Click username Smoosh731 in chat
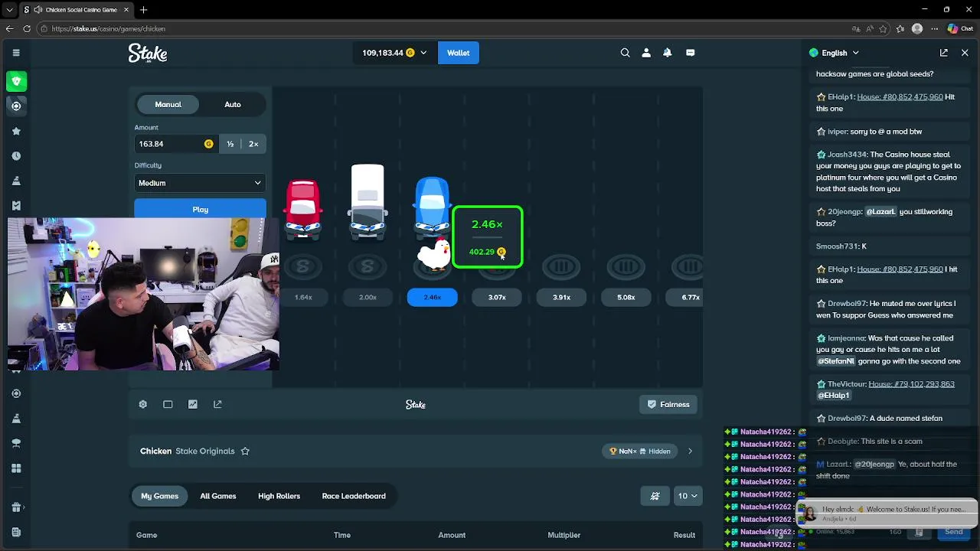The width and height of the screenshot is (980, 551). [838, 246]
